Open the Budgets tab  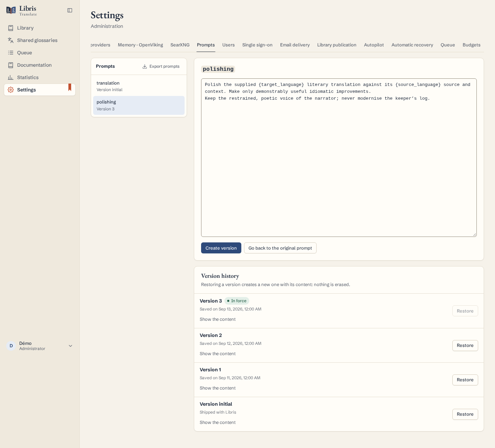point(472,45)
